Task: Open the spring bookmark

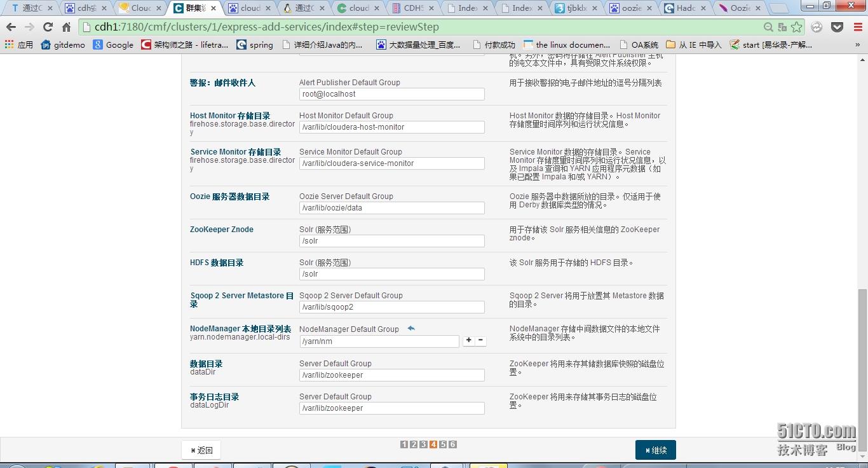Action: [x=255, y=45]
